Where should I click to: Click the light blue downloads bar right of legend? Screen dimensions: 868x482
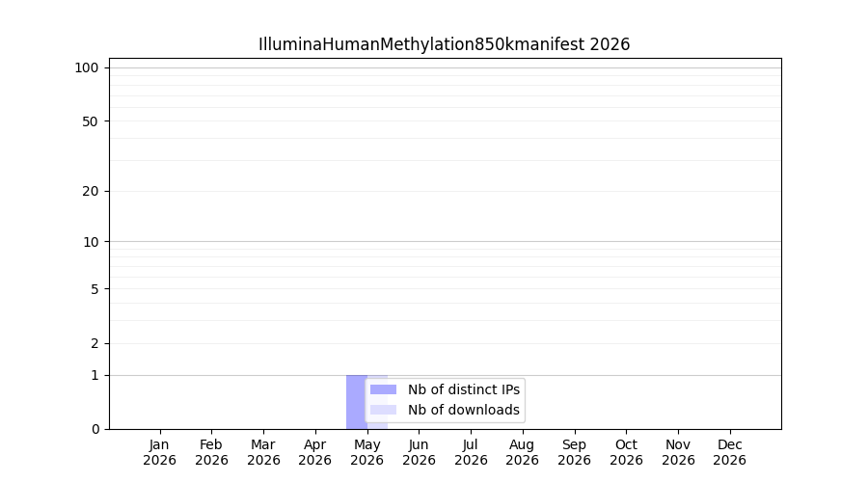(377, 426)
